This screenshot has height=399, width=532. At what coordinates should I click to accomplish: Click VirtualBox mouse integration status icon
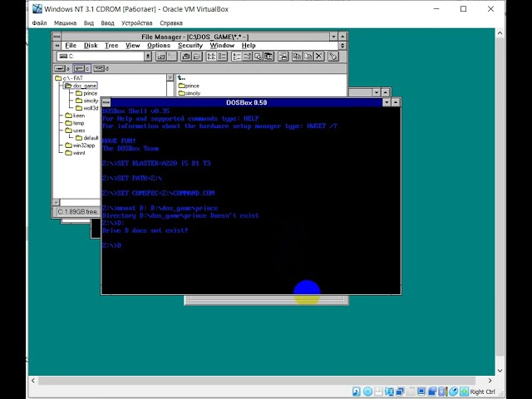click(x=453, y=392)
